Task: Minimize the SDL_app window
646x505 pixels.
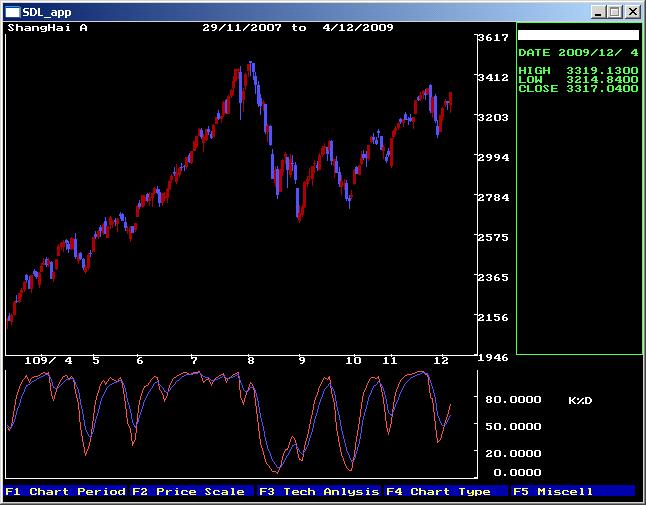Action: (x=598, y=12)
